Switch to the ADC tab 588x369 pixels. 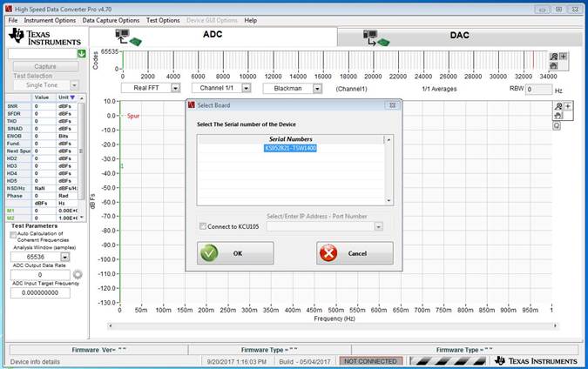[x=213, y=36]
